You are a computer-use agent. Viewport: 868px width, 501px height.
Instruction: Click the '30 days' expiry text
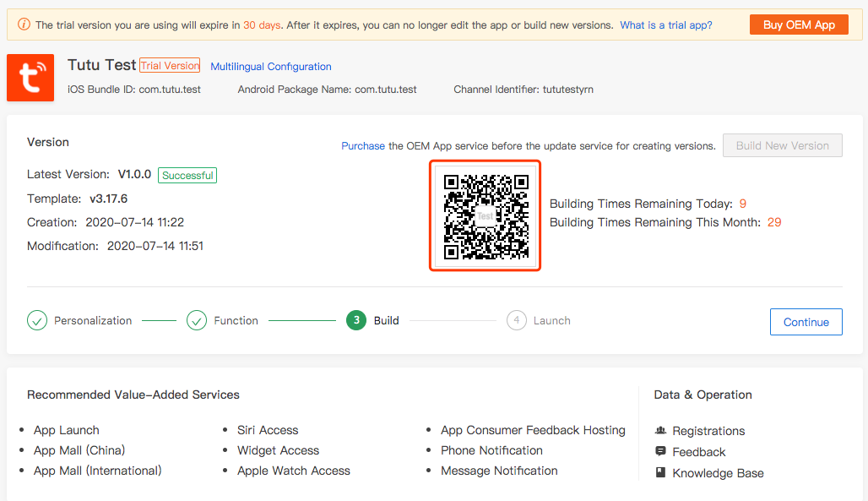[x=262, y=25]
